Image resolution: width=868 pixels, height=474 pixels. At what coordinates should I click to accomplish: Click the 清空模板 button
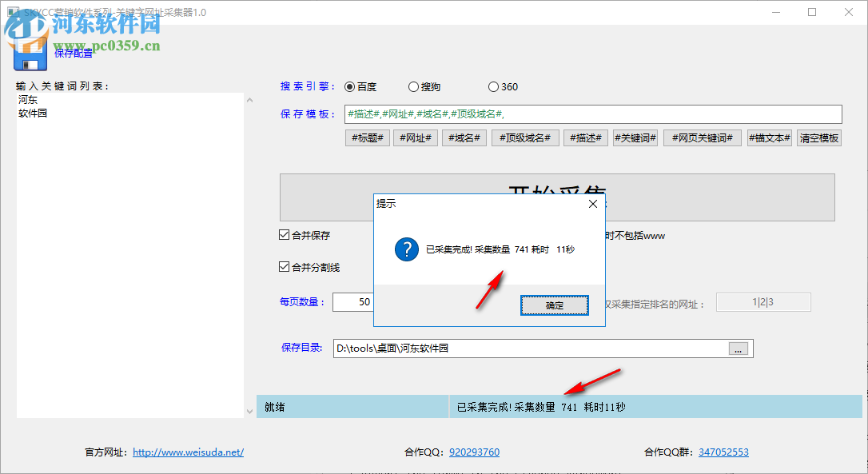818,137
